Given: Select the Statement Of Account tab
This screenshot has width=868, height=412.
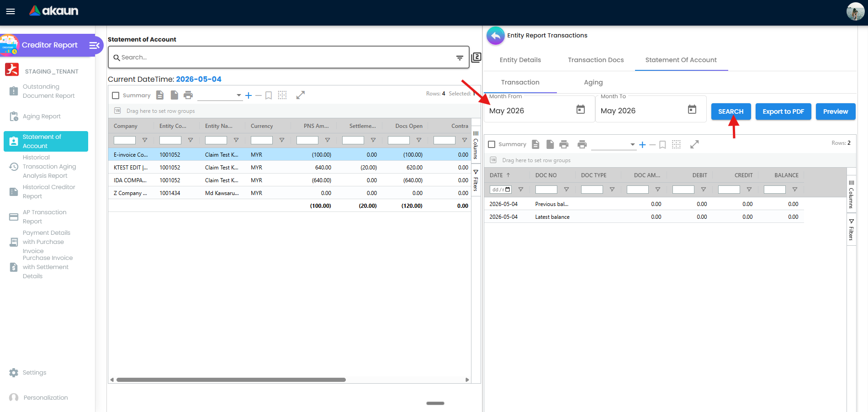Looking at the screenshot, I should (681, 60).
